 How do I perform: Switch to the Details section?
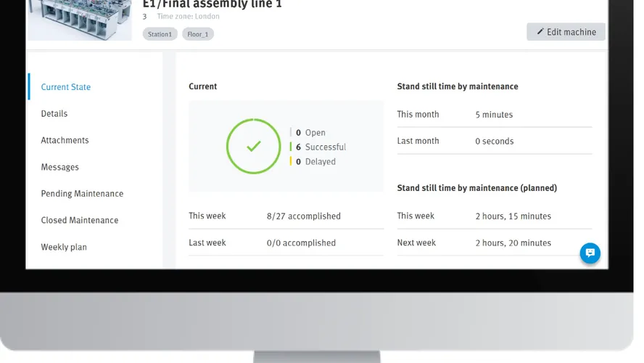[54, 114]
